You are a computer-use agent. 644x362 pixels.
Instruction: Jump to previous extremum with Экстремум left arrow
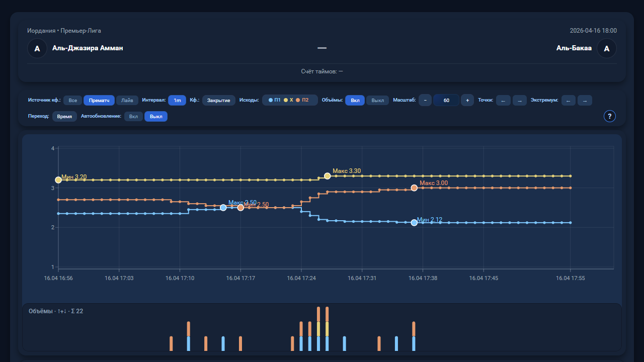[569, 101]
